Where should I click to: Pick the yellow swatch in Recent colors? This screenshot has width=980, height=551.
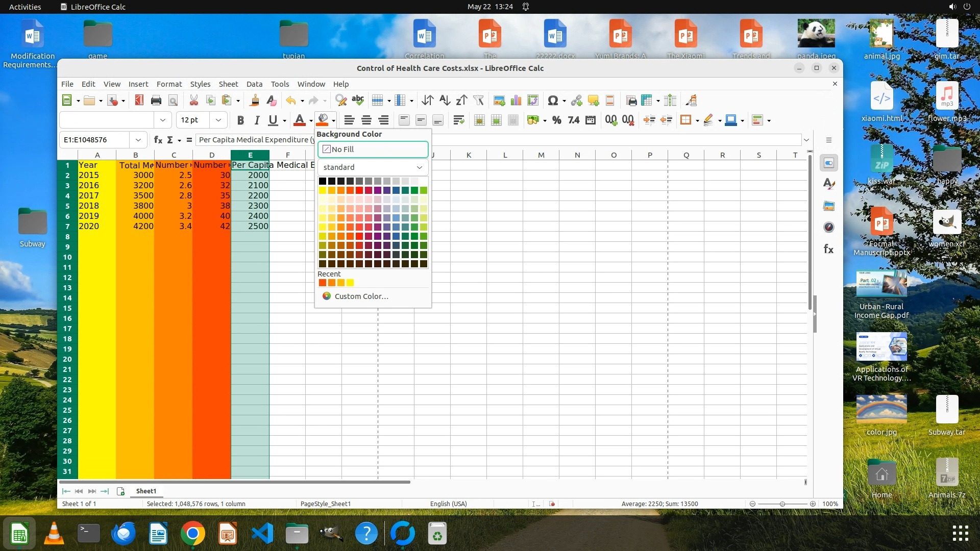(x=350, y=283)
